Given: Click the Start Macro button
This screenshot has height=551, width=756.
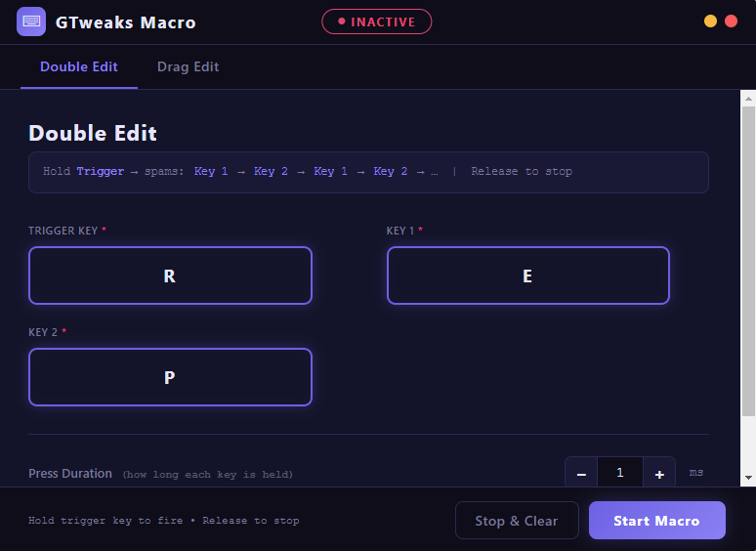Looking at the screenshot, I should coord(657,521).
